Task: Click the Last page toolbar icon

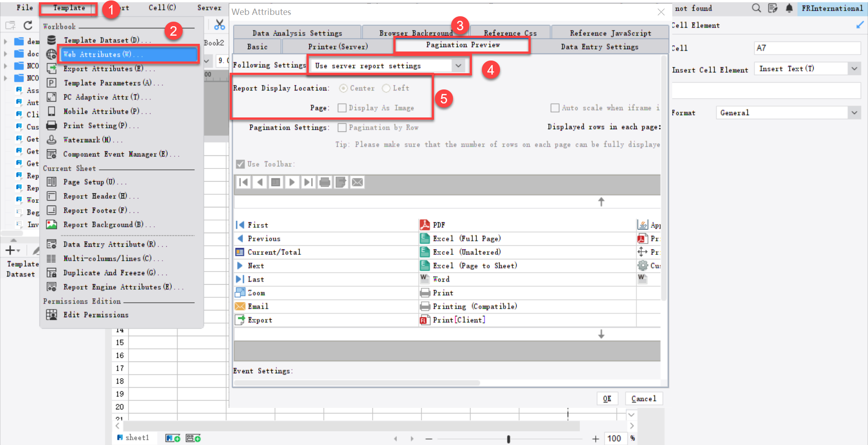Action: [x=308, y=182]
